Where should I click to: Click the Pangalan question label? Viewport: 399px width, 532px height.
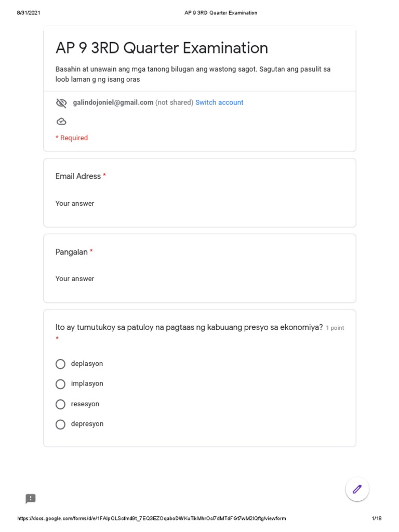pos(72,252)
